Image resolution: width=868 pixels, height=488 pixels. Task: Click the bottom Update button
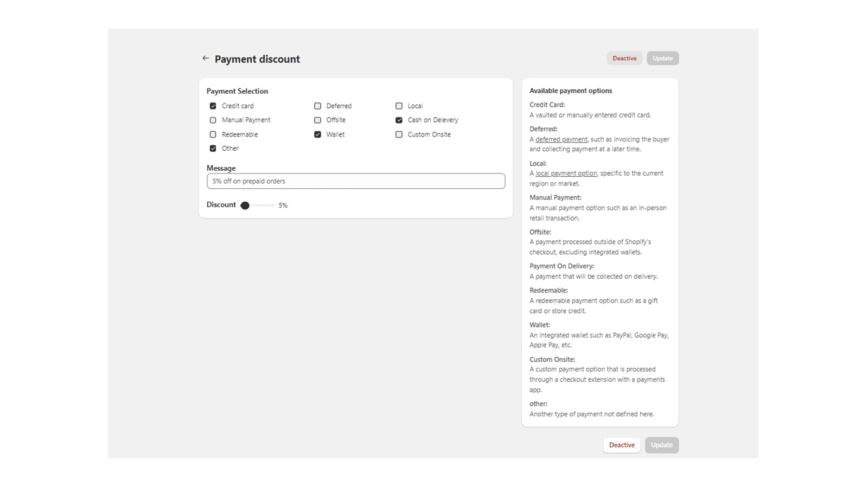point(661,445)
